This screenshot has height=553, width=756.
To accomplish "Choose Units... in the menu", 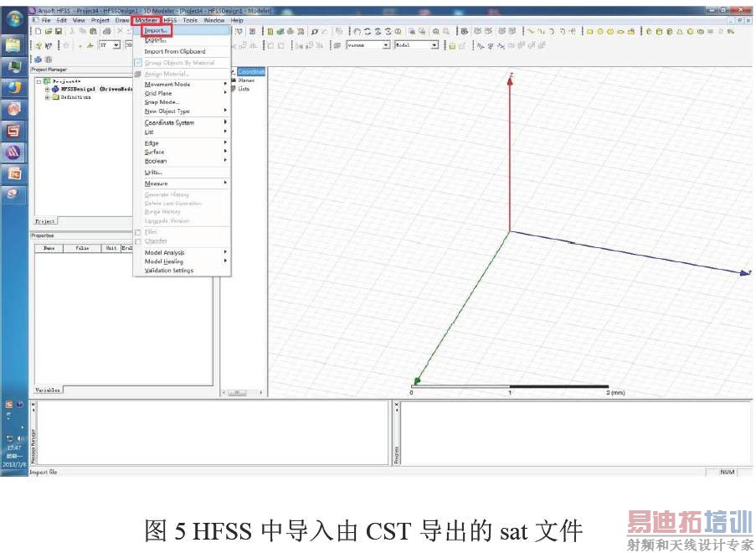I will tap(183, 173).
